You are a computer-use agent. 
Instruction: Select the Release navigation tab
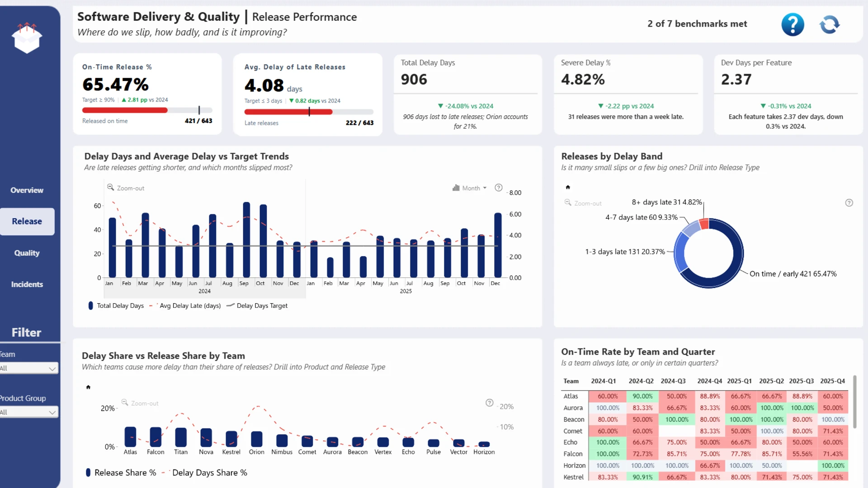(27, 221)
